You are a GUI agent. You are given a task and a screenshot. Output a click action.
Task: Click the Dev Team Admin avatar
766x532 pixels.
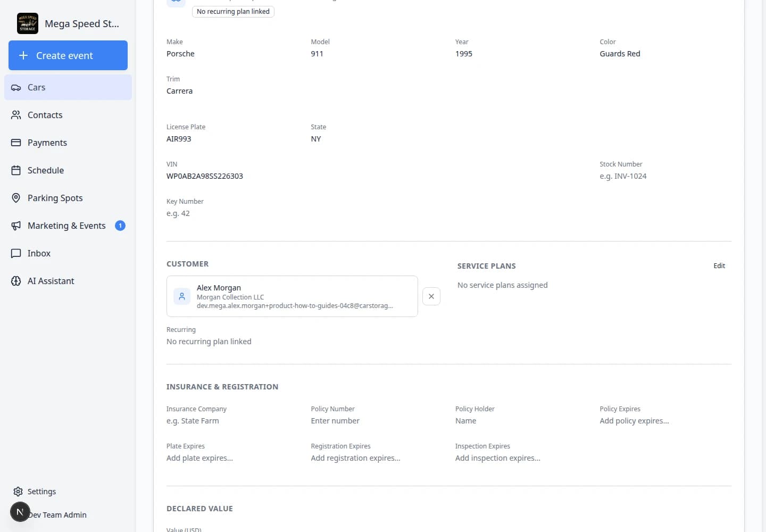tap(20, 512)
